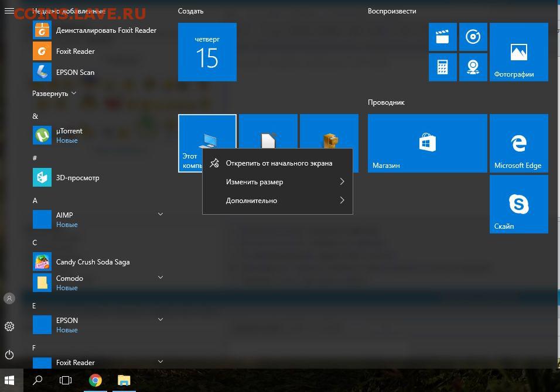
Task: Click the AIMP label text
Action: coord(64,215)
